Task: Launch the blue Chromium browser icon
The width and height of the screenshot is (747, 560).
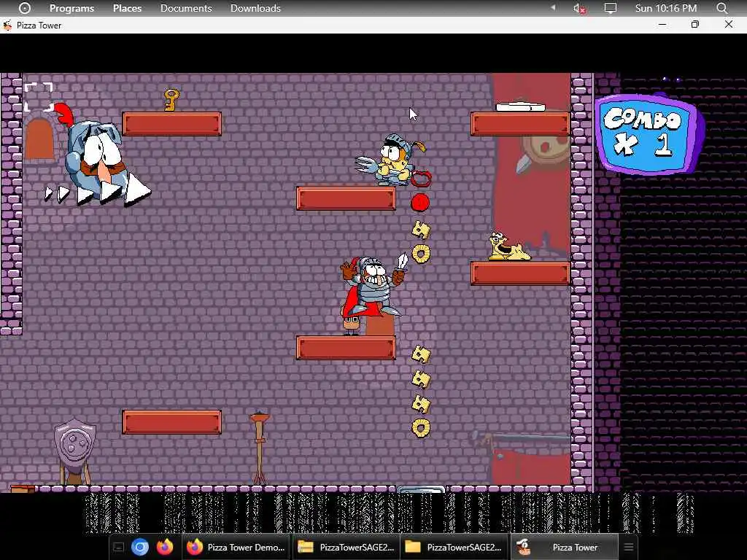Action: (140, 547)
